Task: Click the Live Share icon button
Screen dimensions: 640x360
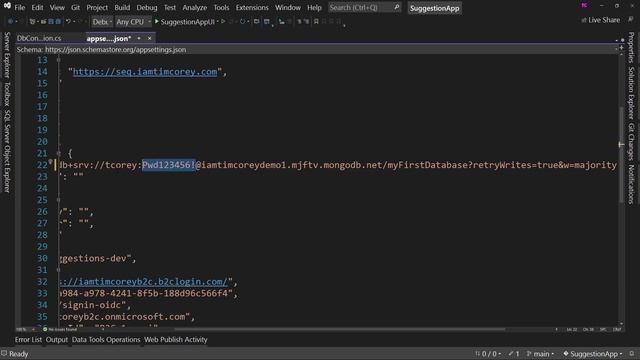Action: (x=584, y=20)
